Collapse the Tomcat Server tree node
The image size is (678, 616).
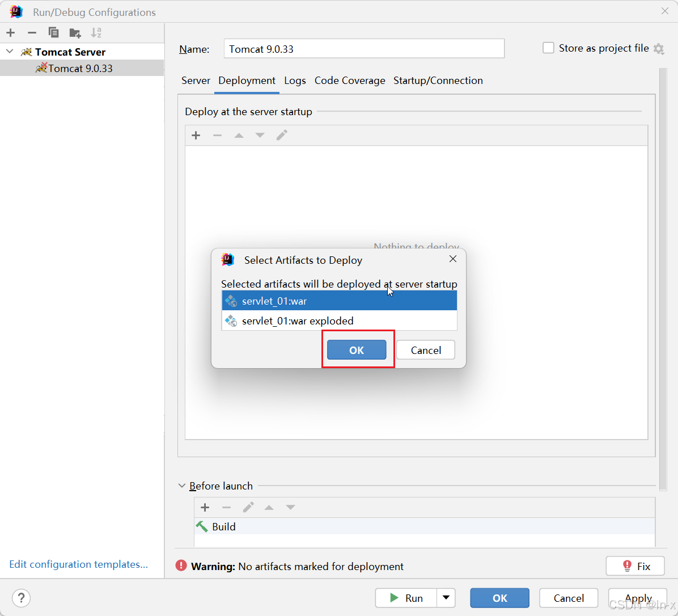(10, 52)
